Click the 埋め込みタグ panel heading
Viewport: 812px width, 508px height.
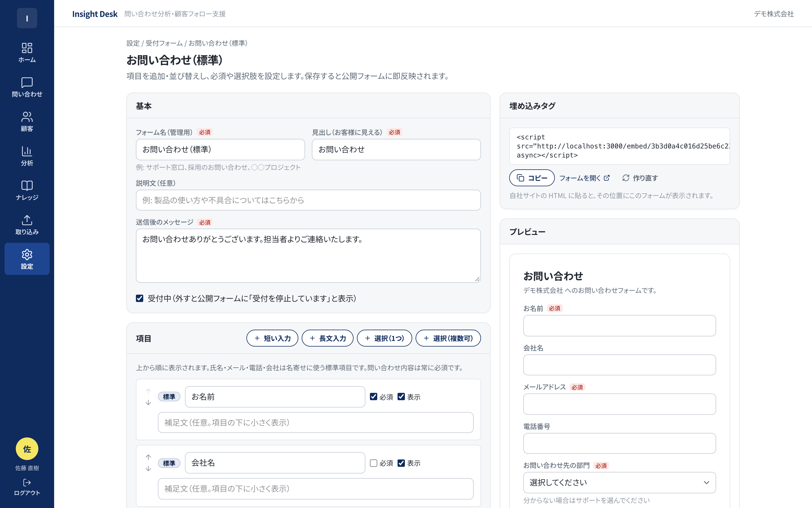[x=532, y=106]
